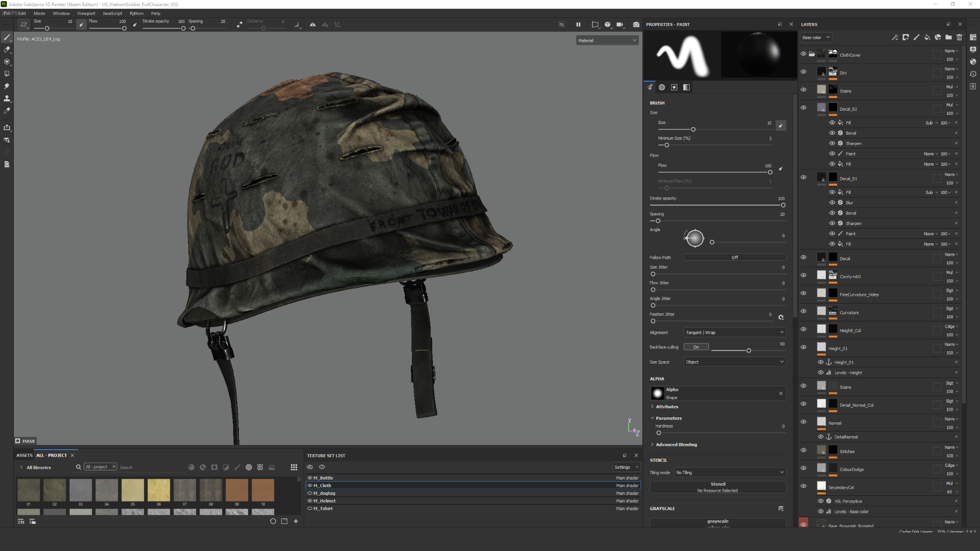Open the Python menu
Viewport: 980px width, 551px height.
pyautogui.click(x=136, y=13)
